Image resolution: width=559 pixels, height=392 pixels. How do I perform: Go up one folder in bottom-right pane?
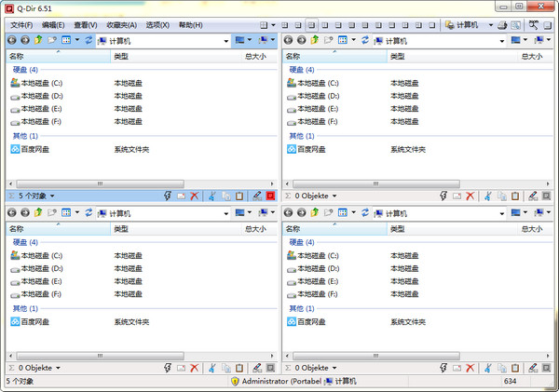click(315, 212)
